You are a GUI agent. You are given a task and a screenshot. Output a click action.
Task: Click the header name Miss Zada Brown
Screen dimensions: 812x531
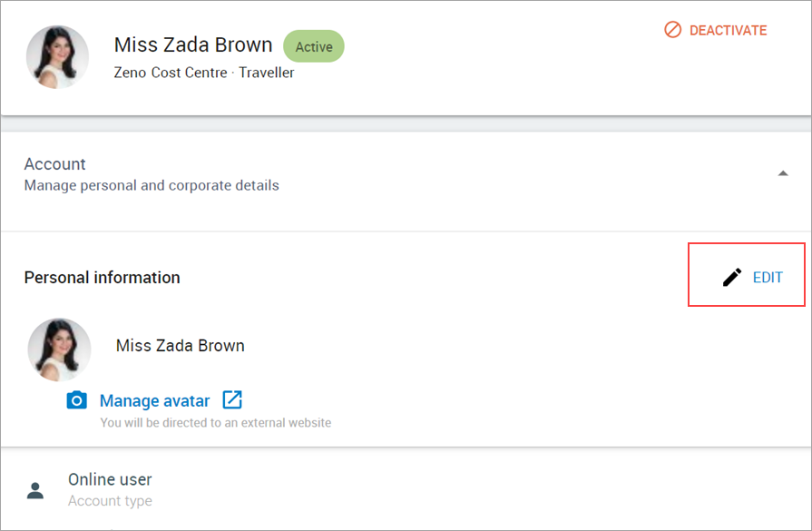coord(193,45)
